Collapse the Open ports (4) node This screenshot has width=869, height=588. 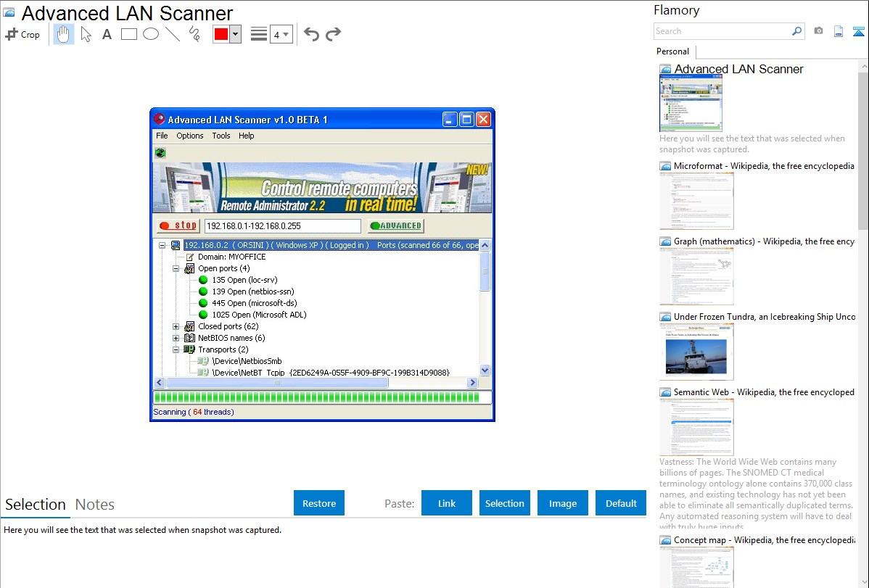[x=176, y=268]
